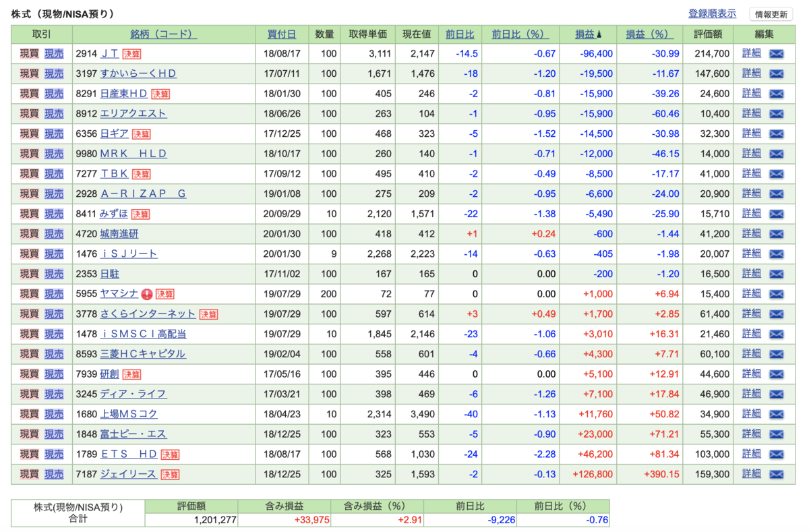Click 現買 for the 研創 row

point(30,374)
